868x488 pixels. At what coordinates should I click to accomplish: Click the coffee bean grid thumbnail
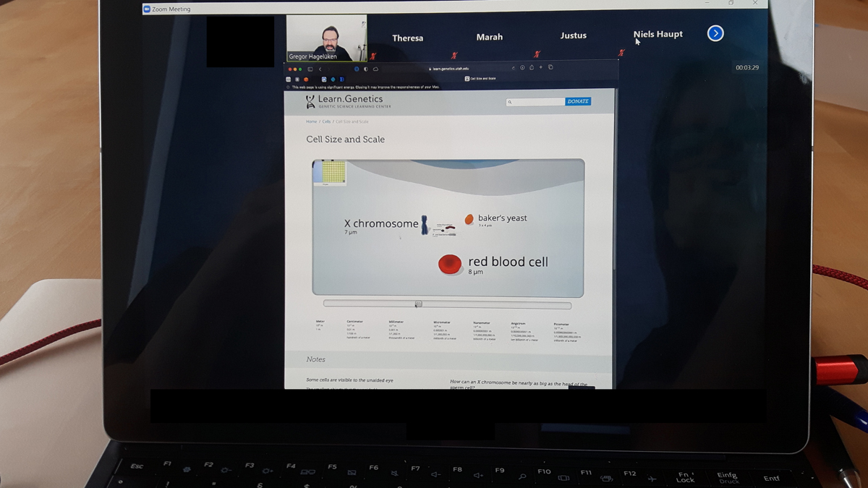pyautogui.click(x=330, y=173)
